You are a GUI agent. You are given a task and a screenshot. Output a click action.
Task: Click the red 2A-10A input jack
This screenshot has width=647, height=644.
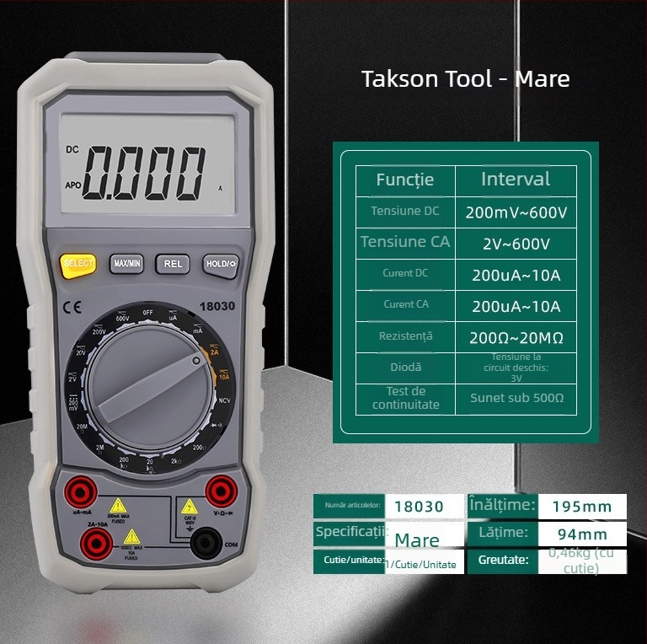pos(94,545)
